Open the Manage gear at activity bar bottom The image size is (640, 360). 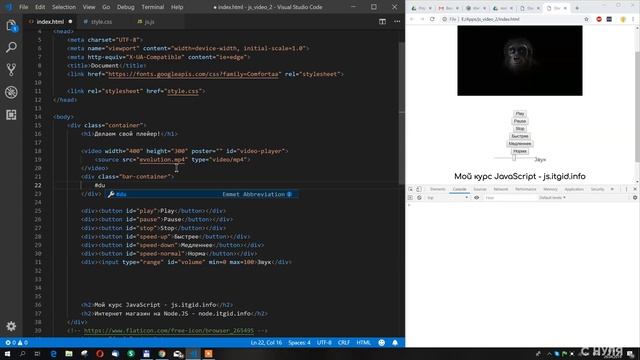click(x=11, y=326)
